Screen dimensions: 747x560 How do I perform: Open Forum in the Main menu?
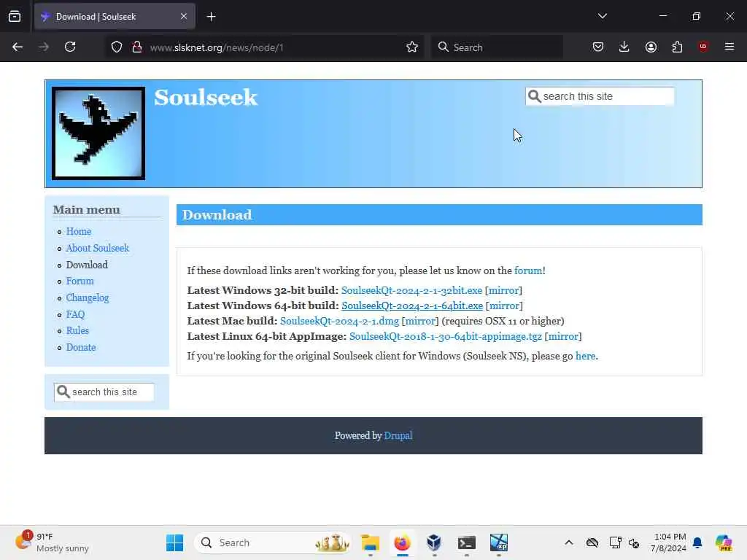[80, 281]
